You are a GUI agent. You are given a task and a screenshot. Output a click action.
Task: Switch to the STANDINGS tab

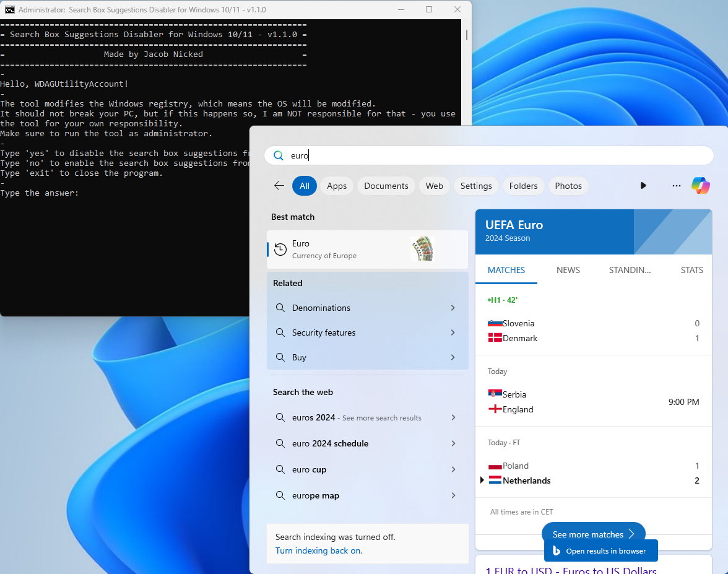pos(630,270)
